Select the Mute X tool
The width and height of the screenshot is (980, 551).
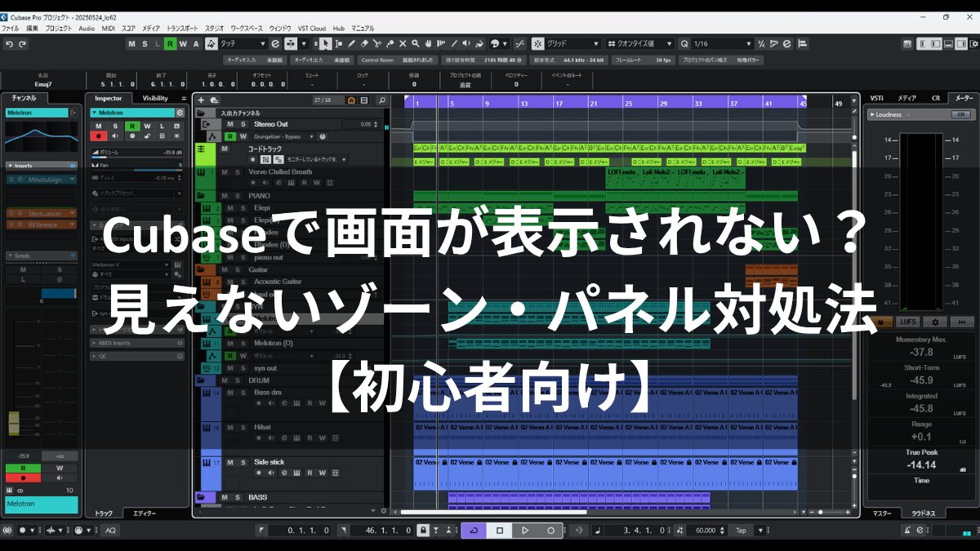(x=403, y=43)
